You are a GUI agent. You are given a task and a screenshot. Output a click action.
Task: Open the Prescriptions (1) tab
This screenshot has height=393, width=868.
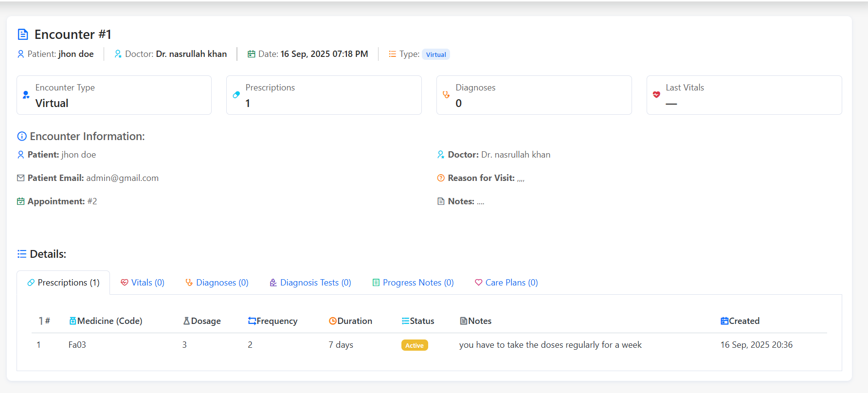63,283
